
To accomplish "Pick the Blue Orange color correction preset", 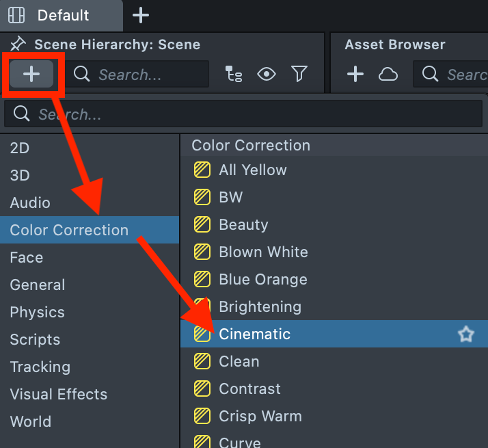I will pyautogui.click(x=262, y=280).
